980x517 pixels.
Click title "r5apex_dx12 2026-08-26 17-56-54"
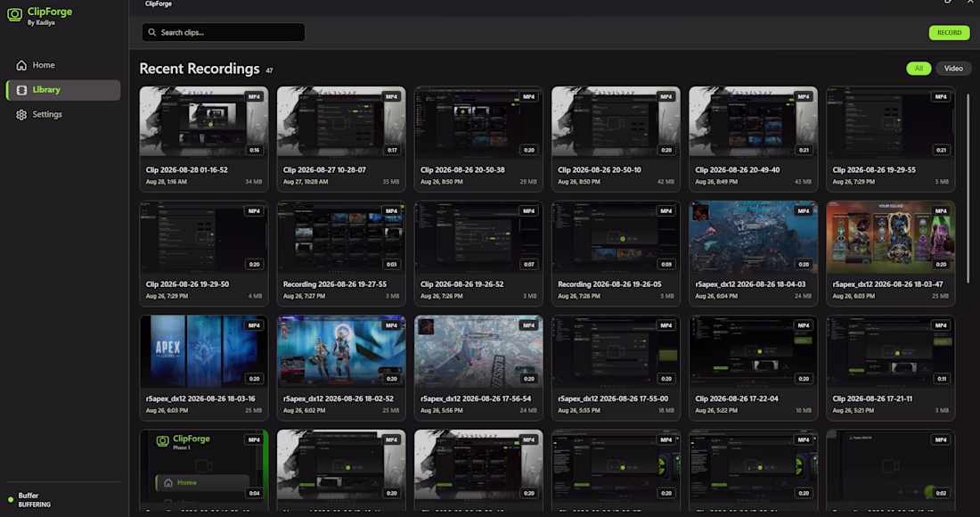(x=476, y=398)
